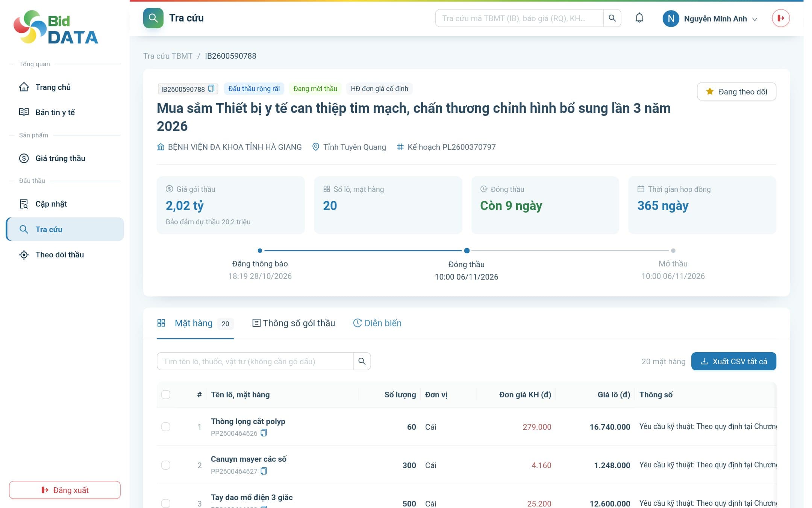Click Đơn giá KH (đ) column header
Image resolution: width=812 pixels, height=508 pixels.
525,395
